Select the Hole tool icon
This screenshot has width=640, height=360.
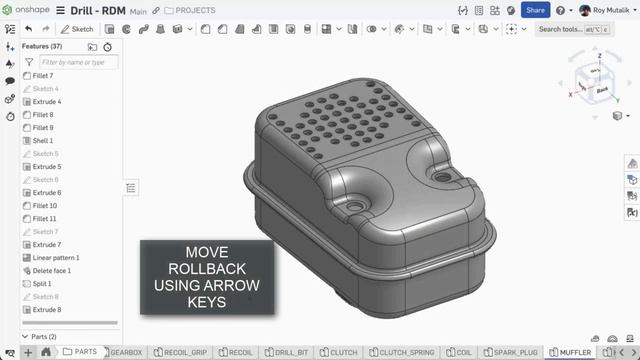[290, 29]
